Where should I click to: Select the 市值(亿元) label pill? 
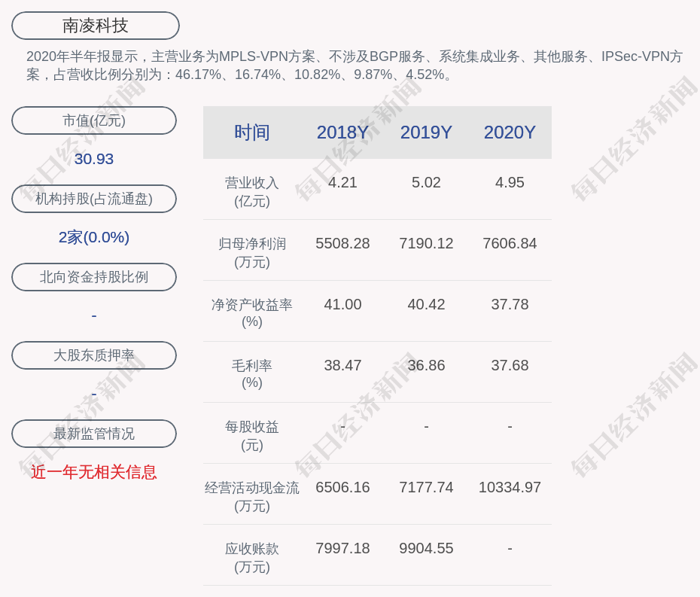pyautogui.click(x=94, y=120)
